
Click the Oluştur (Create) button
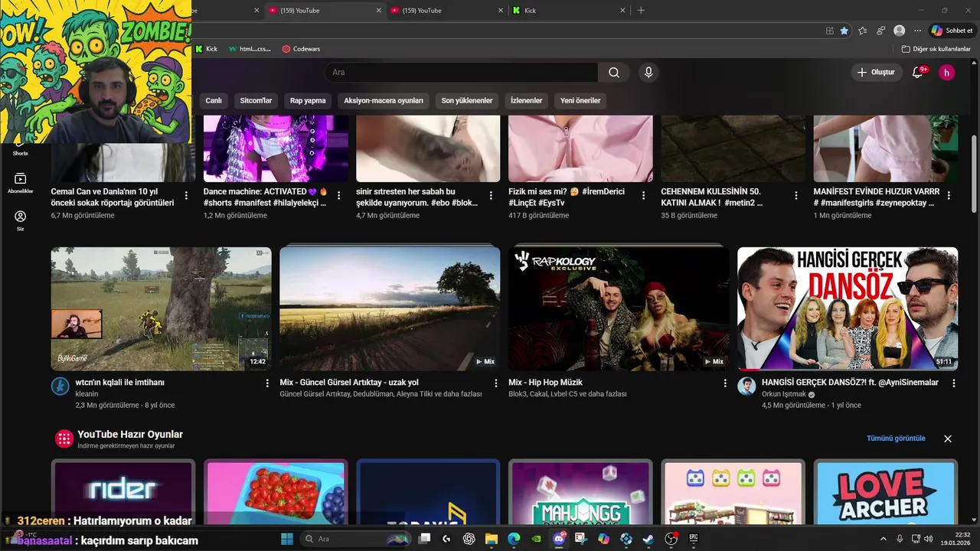pos(877,73)
